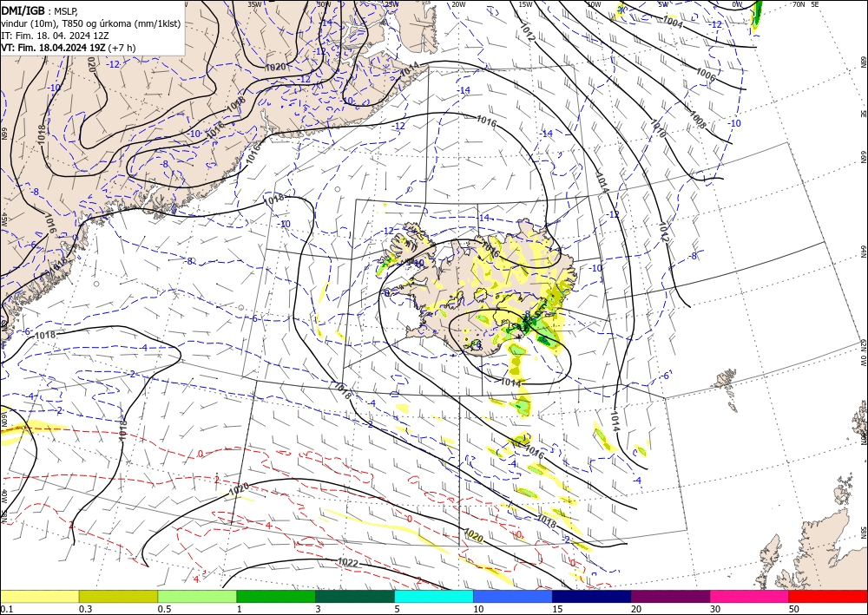Click the purple 20–30 mm legend swatch
The width and height of the screenshot is (868, 615).
tap(670, 596)
